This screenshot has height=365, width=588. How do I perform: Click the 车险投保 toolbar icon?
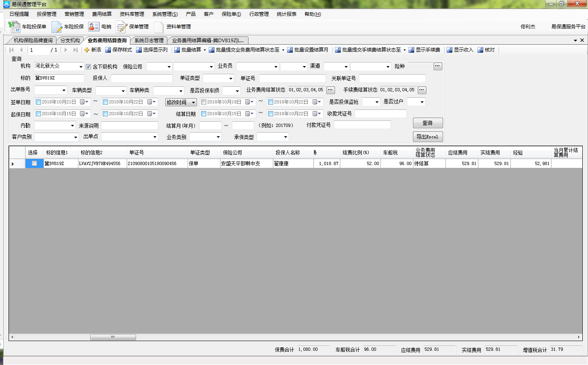[57, 27]
